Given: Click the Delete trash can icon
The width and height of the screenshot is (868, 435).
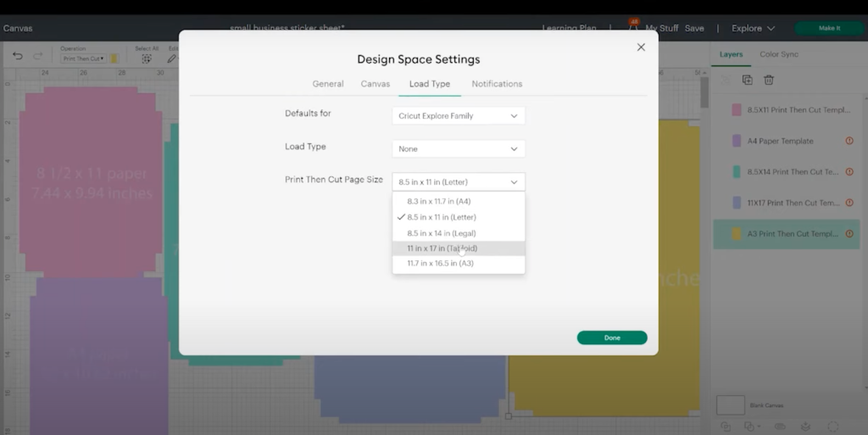Looking at the screenshot, I should click(x=769, y=80).
